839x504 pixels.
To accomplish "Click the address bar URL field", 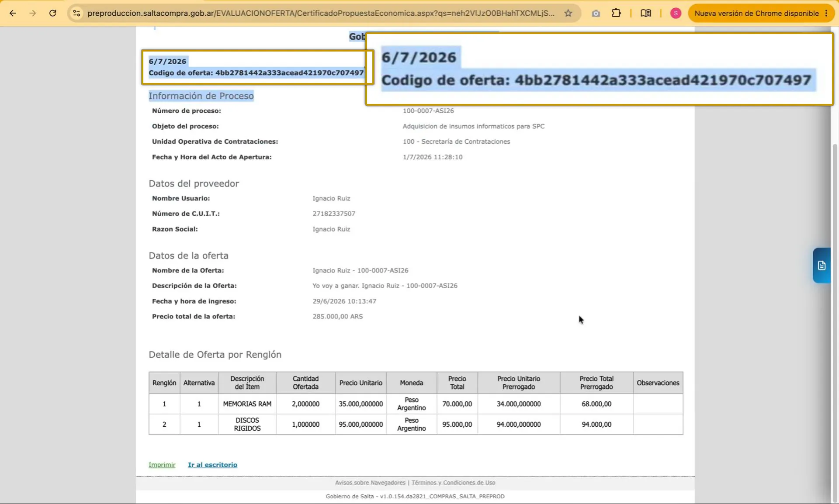I will click(321, 13).
